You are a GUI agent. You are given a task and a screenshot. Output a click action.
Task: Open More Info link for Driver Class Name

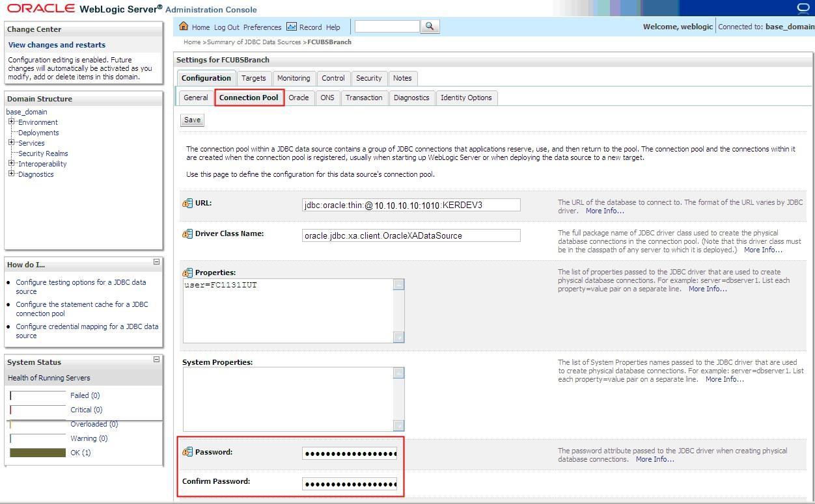(x=763, y=250)
